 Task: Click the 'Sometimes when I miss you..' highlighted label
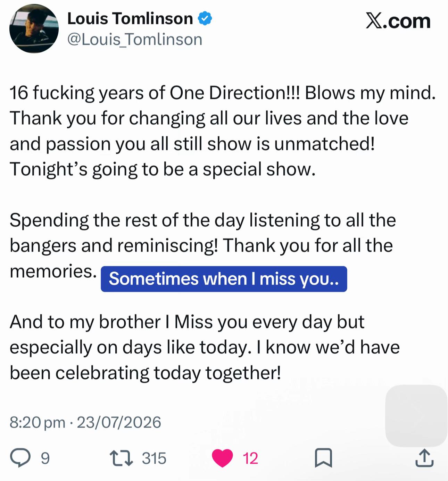coord(224,279)
